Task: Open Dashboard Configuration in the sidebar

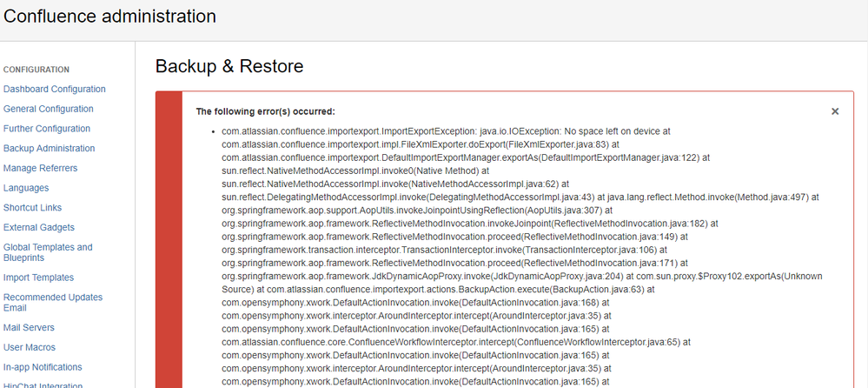Action: click(x=54, y=90)
